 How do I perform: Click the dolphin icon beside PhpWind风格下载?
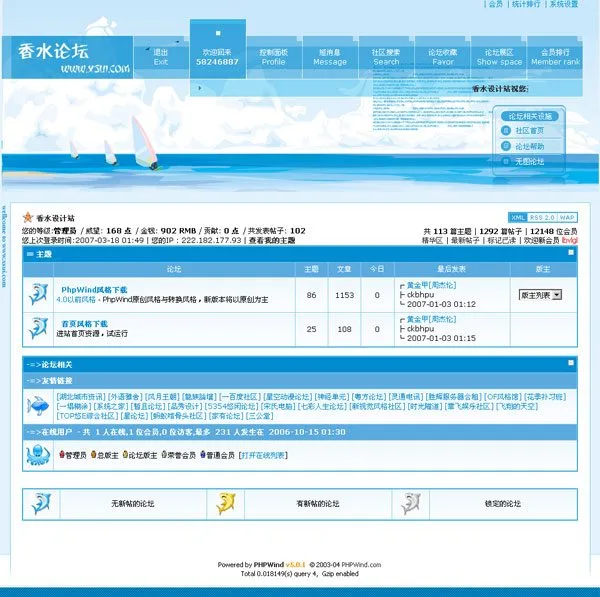click(x=38, y=294)
